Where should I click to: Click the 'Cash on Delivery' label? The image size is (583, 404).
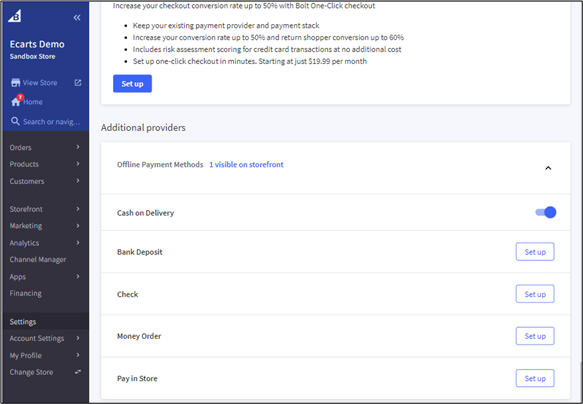click(145, 213)
